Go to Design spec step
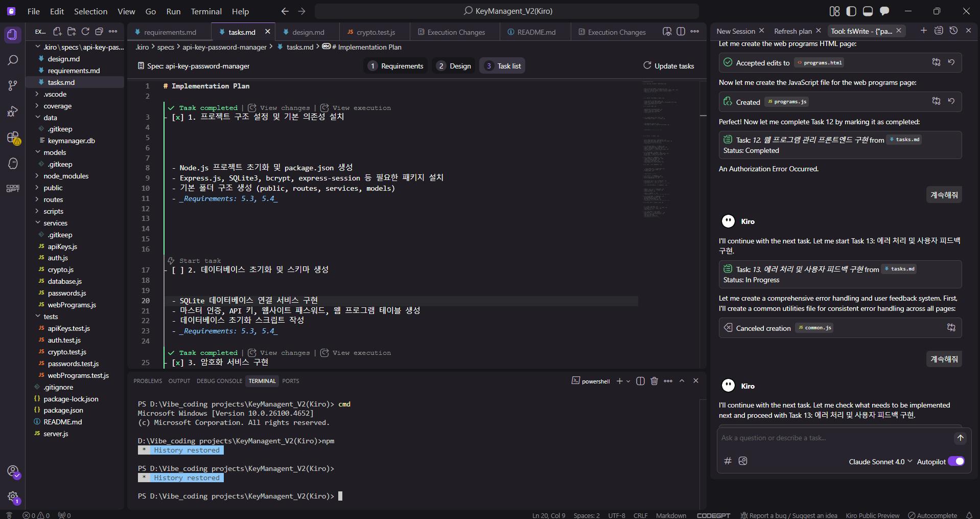Viewport: 980px width, 519px height. [x=454, y=66]
